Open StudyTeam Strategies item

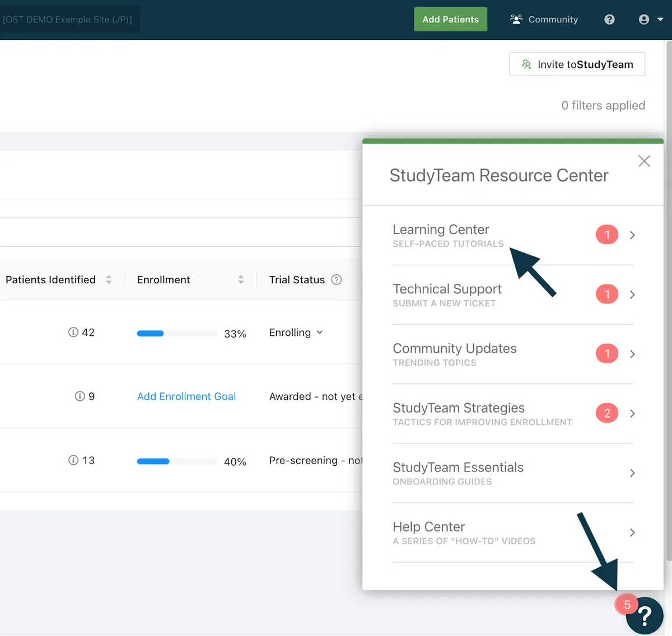513,414
